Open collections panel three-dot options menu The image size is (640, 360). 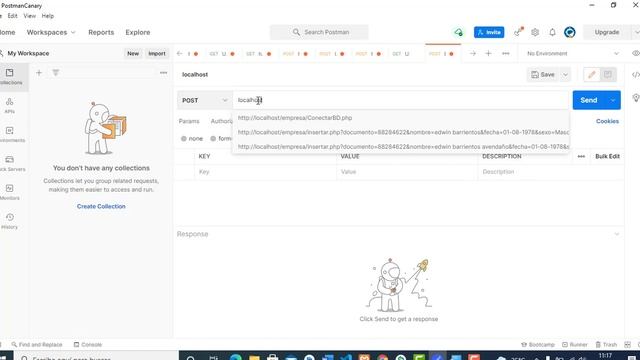tap(163, 73)
